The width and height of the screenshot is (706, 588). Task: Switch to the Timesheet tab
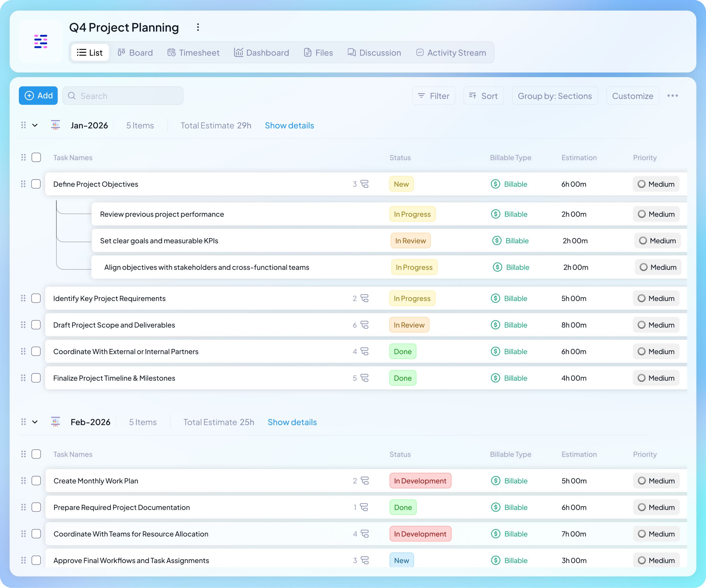coord(193,52)
